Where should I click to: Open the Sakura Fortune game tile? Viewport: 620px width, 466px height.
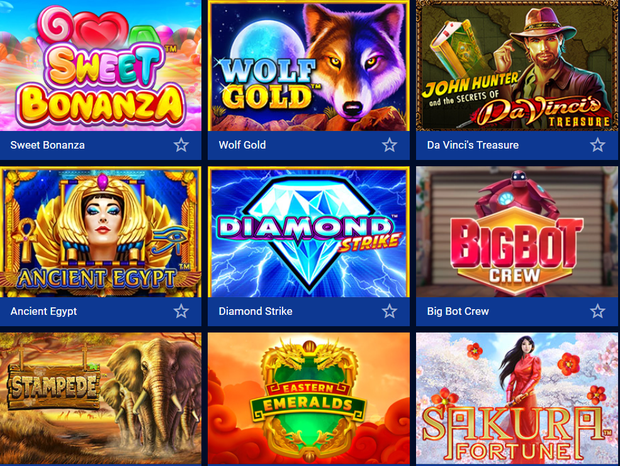pyautogui.click(x=517, y=398)
